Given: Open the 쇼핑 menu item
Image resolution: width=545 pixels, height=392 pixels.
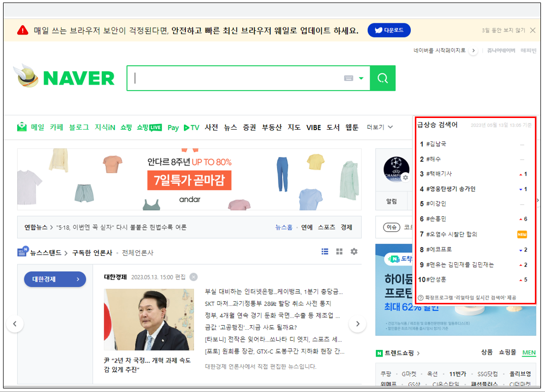Looking at the screenshot, I should (126, 127).
